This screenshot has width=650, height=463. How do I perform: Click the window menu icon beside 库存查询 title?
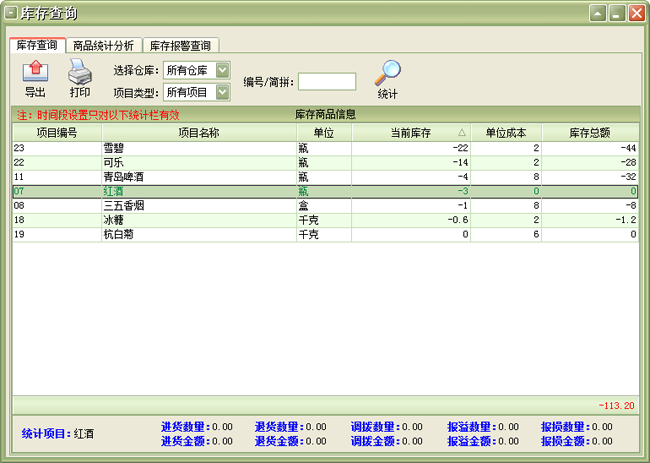pyautogui.click(x=11, y=13)
